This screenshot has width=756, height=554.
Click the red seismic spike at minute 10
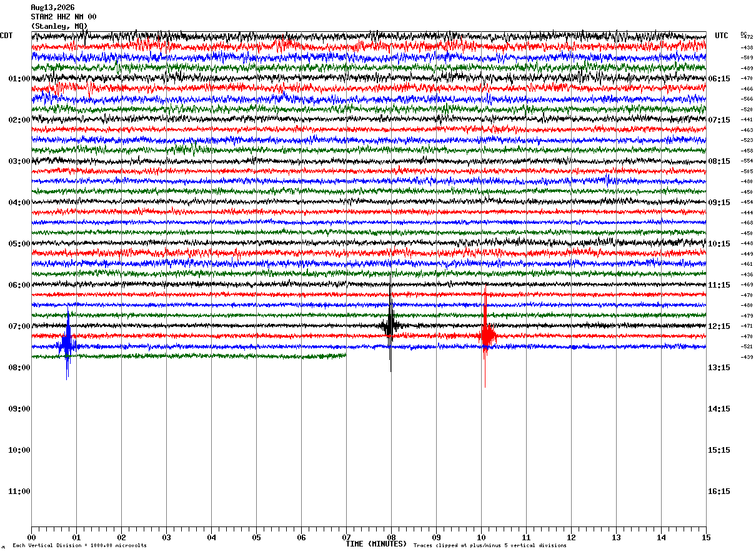tap(485, 336)
